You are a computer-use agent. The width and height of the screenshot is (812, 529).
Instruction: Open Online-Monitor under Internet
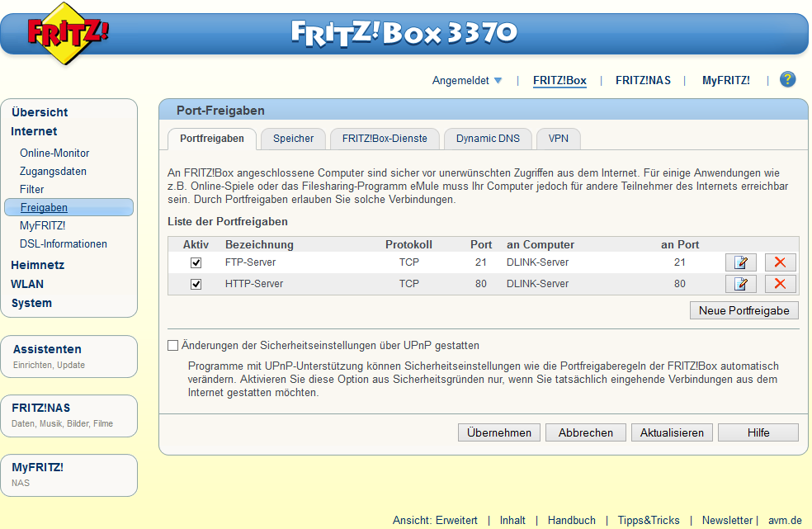tap(54, 153)
